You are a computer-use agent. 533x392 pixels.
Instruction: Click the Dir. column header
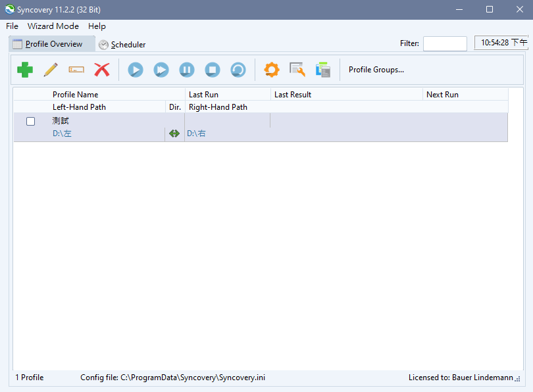coord(175,107)
